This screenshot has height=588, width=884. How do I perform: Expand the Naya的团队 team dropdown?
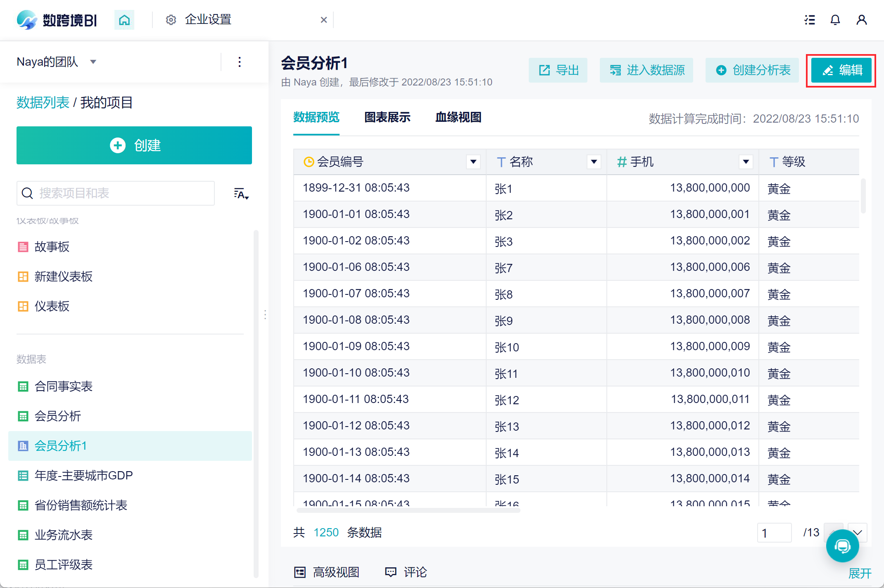[x=93, y=62]
